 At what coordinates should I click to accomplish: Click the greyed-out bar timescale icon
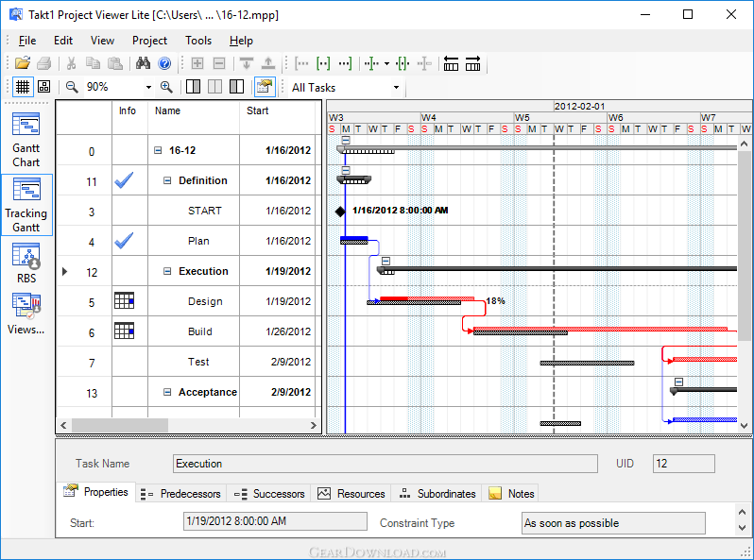pyautogui.click(x=424, y=63)
